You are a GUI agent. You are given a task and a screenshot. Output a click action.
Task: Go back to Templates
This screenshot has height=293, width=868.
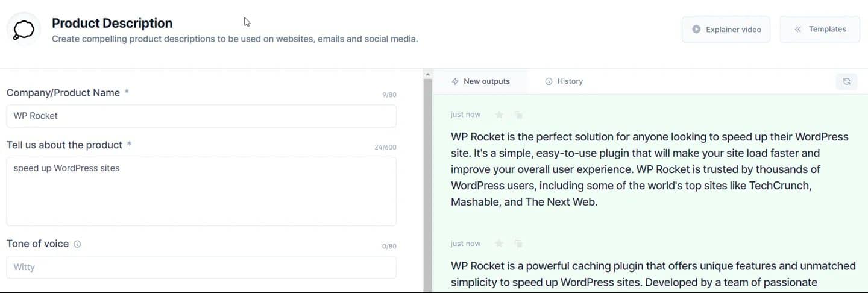[820, 29]
